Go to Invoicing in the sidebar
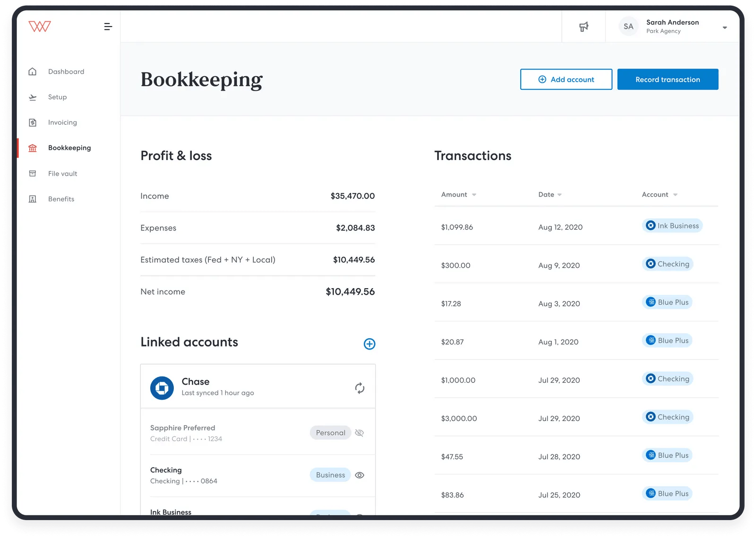 [62, 122]
